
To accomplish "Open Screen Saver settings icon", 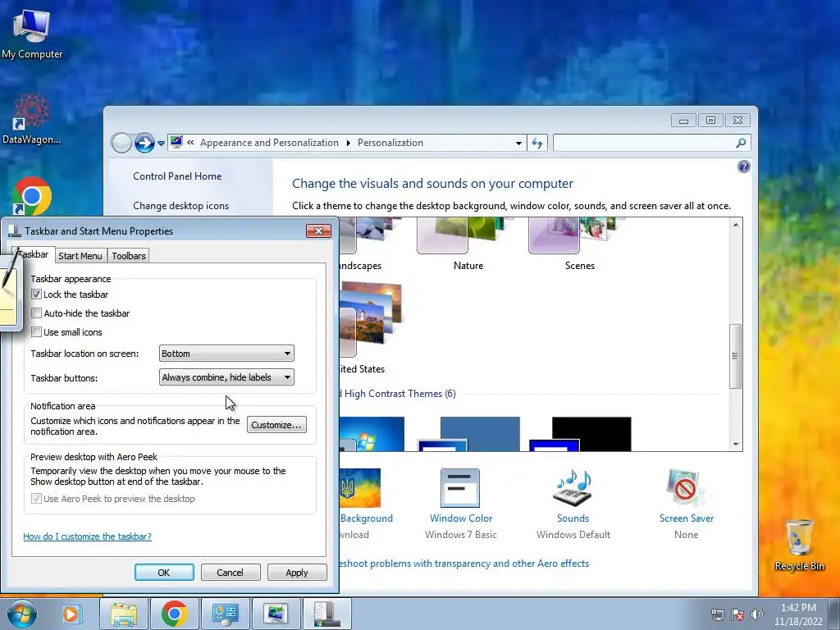I will (686, 487).
